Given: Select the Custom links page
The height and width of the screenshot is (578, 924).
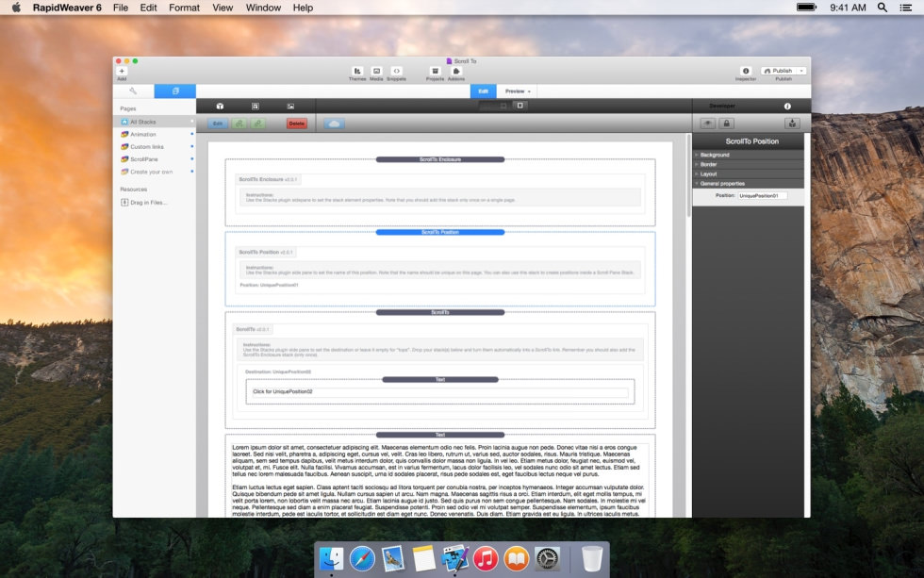Looking at the screenshot, I should [155, 147].
